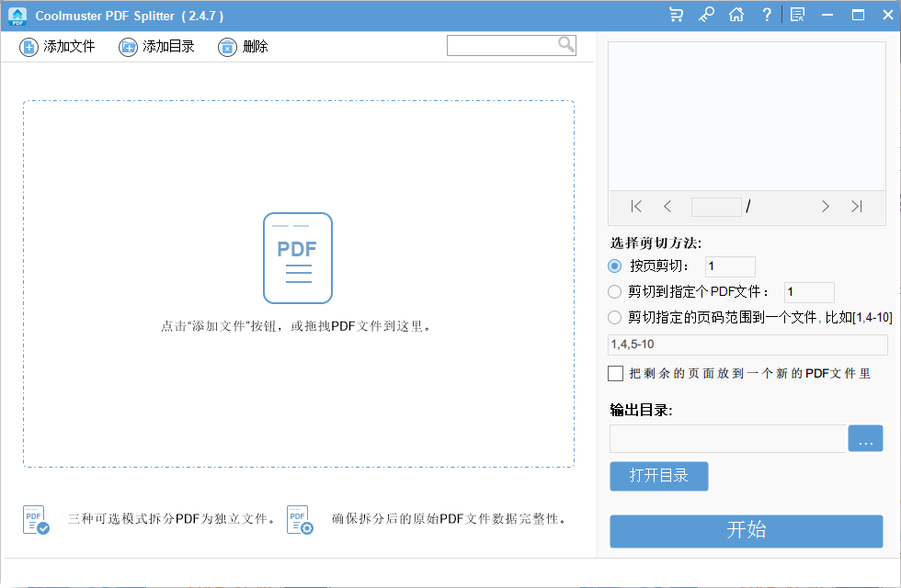
Task: Go to last page in preview
Action: 857,206
